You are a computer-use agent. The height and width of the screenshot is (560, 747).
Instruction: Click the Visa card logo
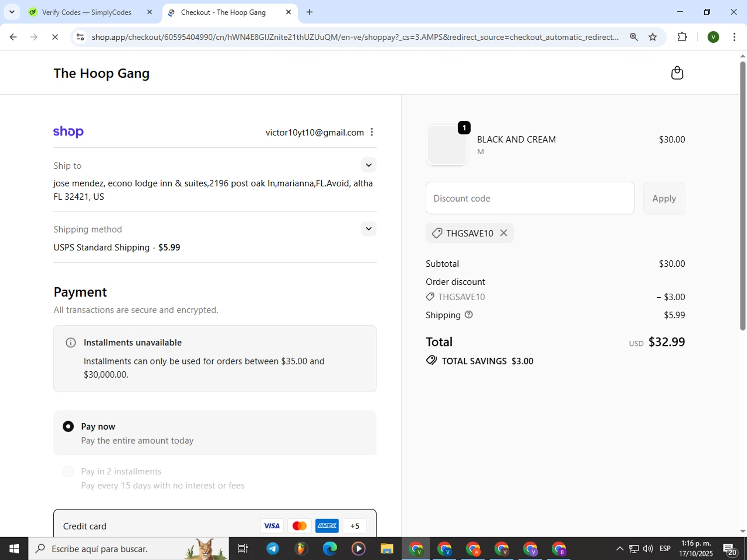tap(271, 526)
